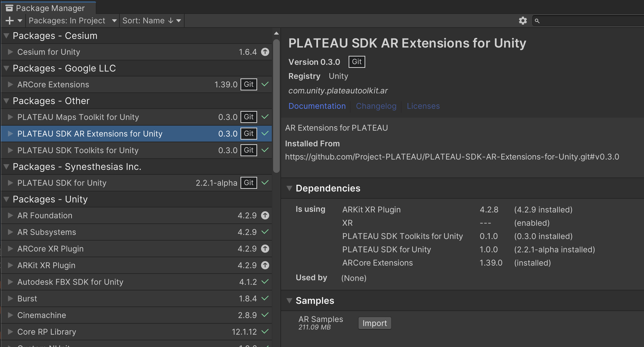Open the Packages: In Project dropdown
Viewport: 644px width, 347px height.
(73, 21)
